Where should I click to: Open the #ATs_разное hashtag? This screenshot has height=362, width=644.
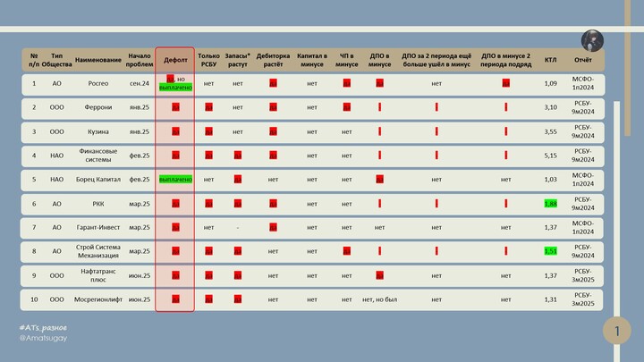pyautogui.click(x=43, y=328)
